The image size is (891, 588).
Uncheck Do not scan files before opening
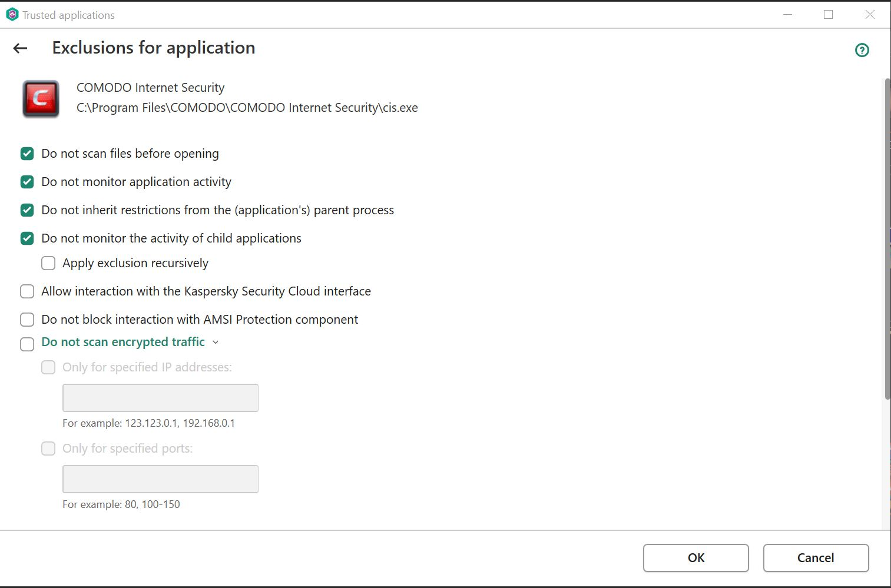[27, 154]
